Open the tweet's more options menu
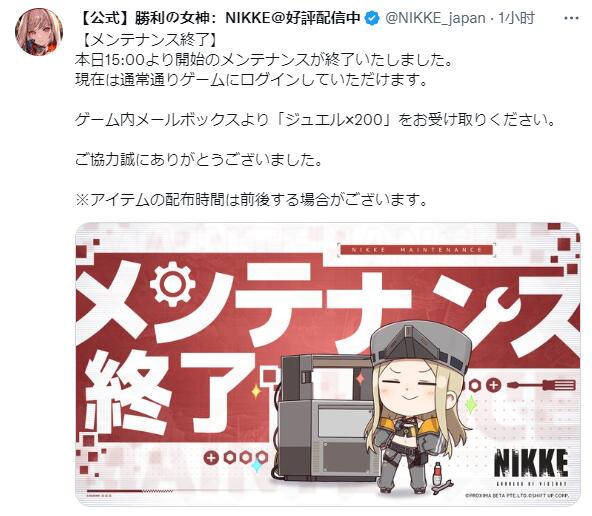 571,18
